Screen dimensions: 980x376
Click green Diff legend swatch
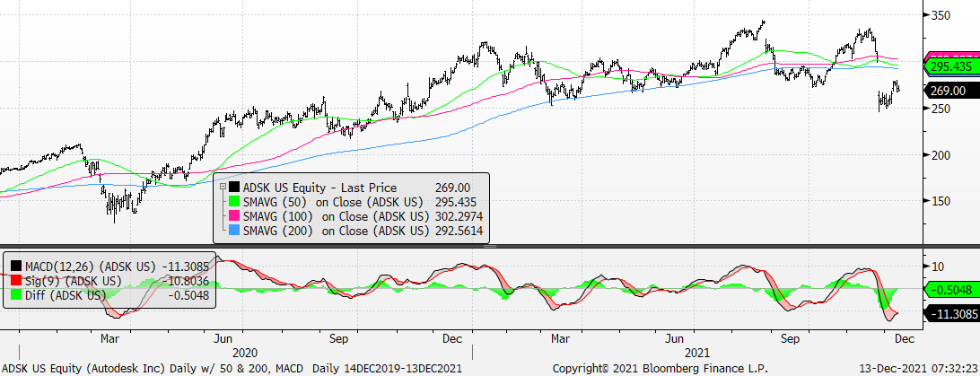pyautogui.click(x=14, y=295)
